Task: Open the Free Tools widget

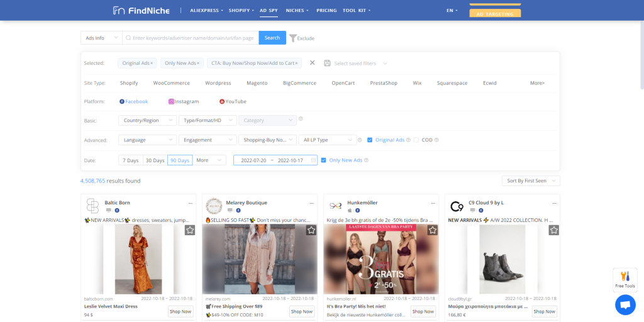Action: pos(625,280)
